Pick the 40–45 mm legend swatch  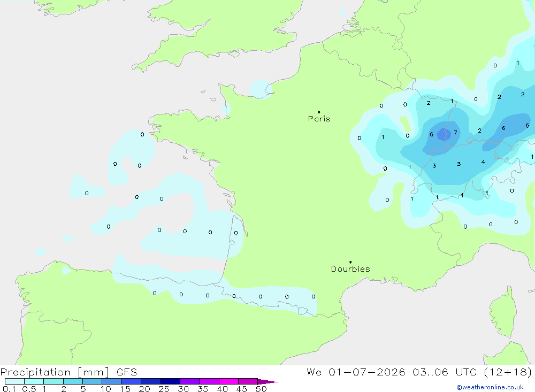pyautogui.click(x=228, y=381)
